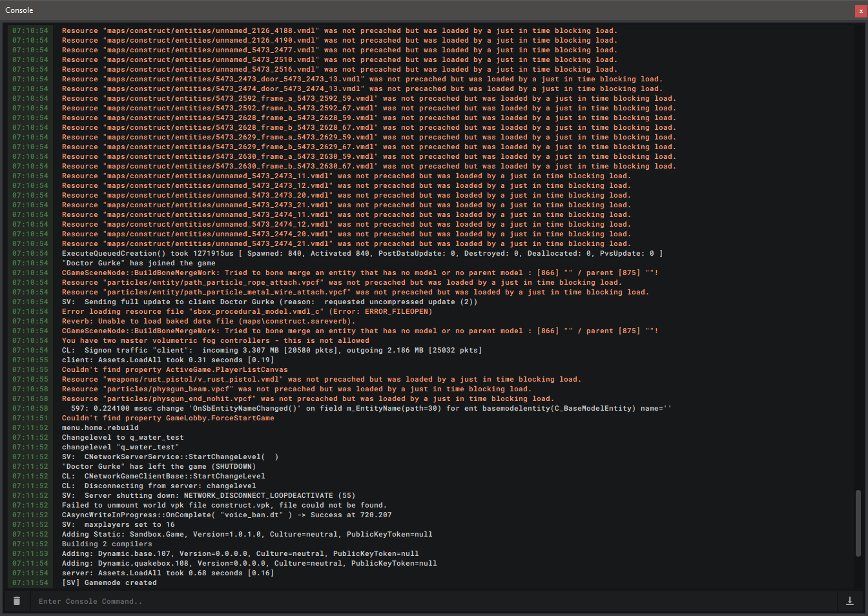868x616 pixels.
Task: Select the OnSbEntityNameChanged() msec change line
Action: 371,408
